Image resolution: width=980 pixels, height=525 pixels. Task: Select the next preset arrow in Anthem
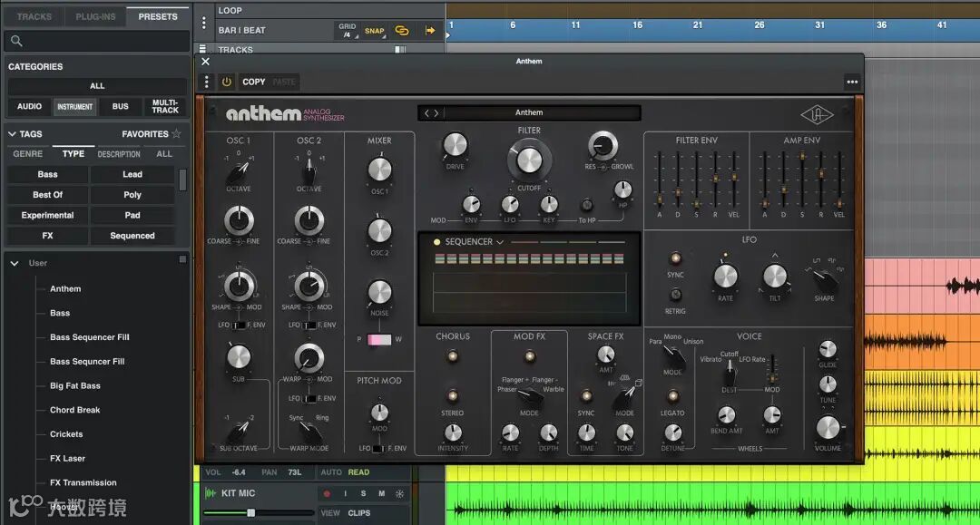[x=436, y=113]
